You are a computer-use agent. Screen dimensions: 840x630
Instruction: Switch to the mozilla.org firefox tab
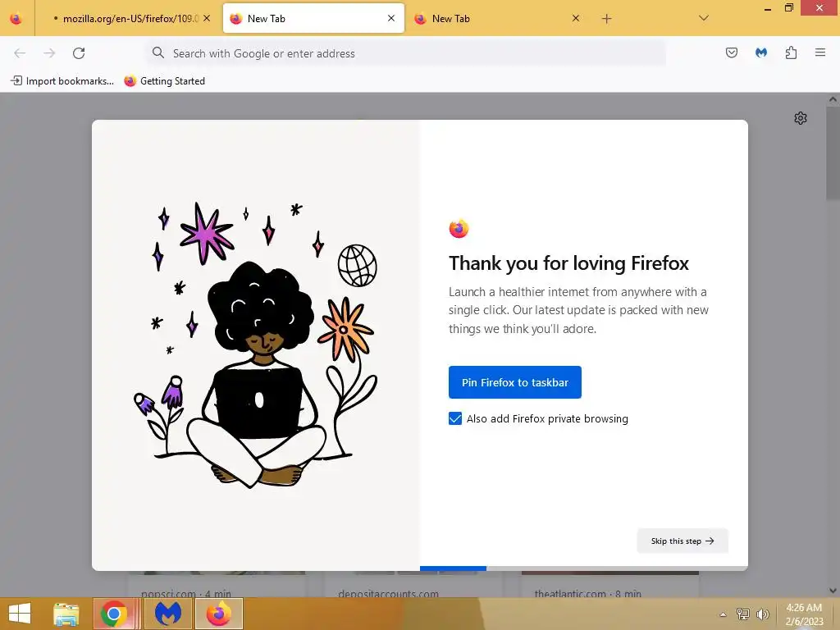point(125,19)
